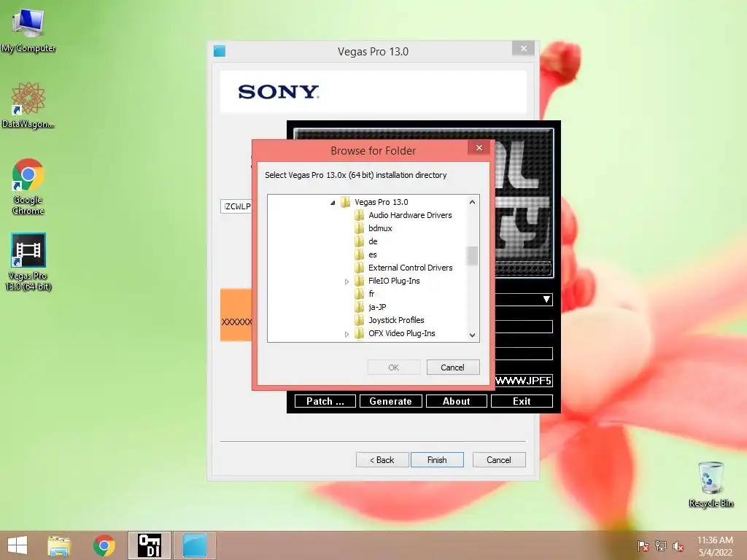Screen dimensions: 747x560
Task: Select the es folder
Action: click(372, 254)
